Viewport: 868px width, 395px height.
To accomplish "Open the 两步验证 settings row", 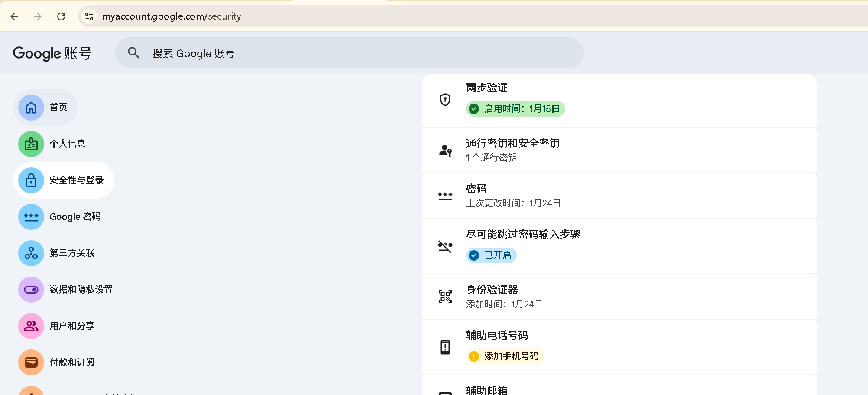I will point(619,100).
